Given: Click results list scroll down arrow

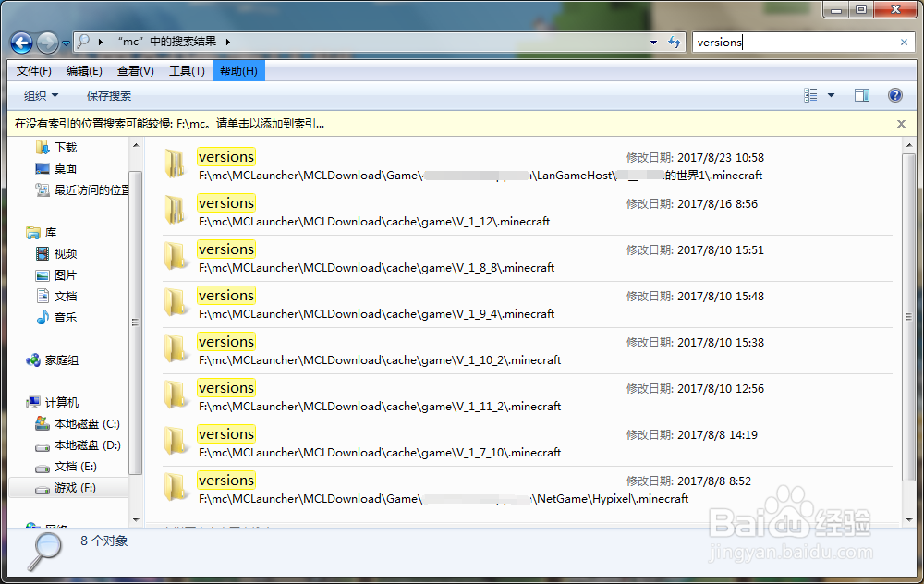Looking at the screenshot, I should 908,519.
